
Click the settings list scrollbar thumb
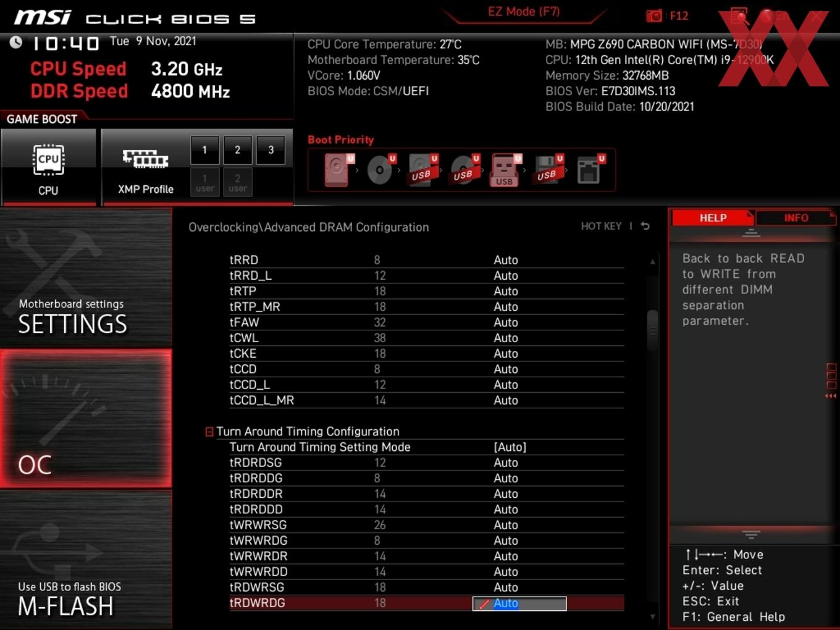[652, 330]
